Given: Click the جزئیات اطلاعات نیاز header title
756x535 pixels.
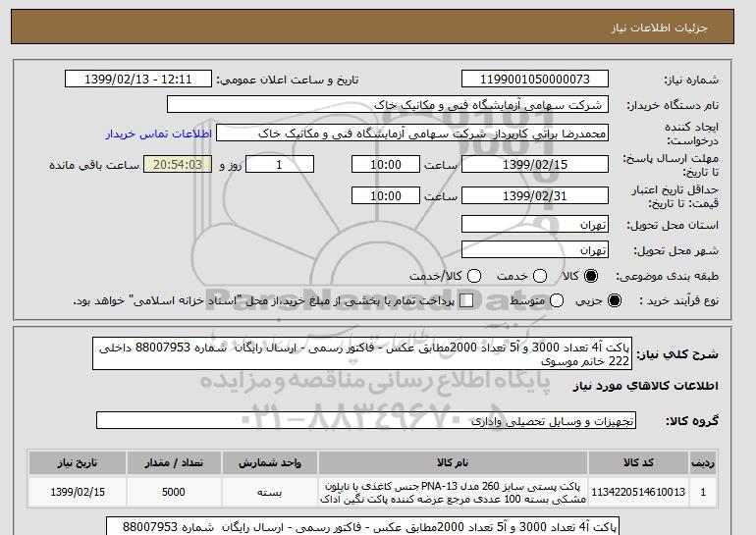Looking at the screenshot, I should pyautogui.click(x=660, y=27).
